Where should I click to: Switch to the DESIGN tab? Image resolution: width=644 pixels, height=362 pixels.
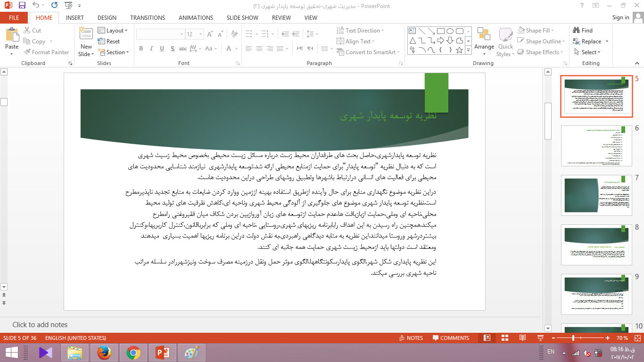tap(107, 18)
